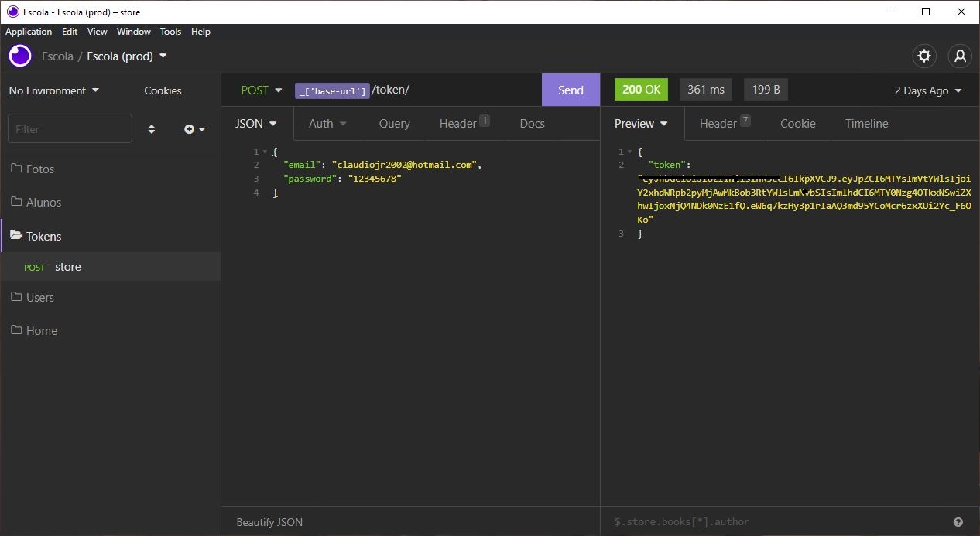
Task: Click the password value "12345678"
Action: pos(375,179)
